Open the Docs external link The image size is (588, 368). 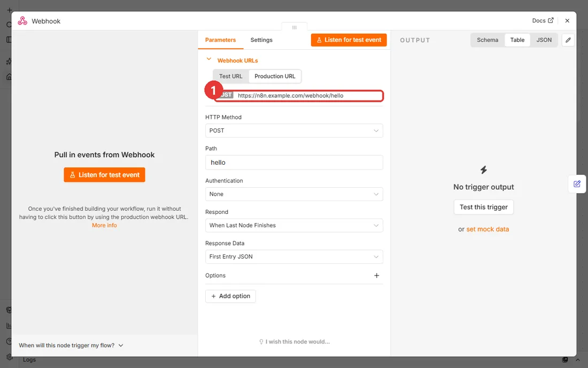[x=543, y=21]
